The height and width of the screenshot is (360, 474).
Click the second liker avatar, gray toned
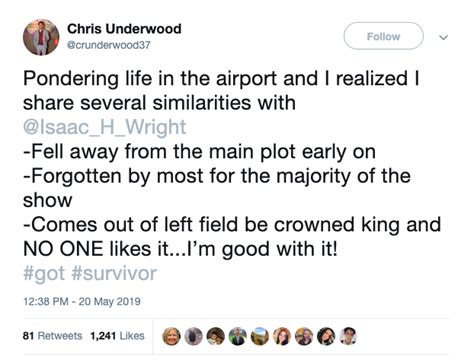[x=194, y=336]
